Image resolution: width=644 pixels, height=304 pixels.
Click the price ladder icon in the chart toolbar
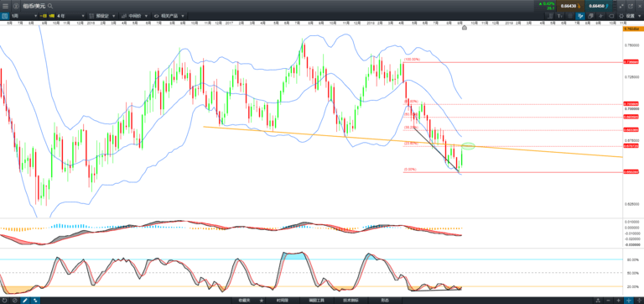point(549,16)
